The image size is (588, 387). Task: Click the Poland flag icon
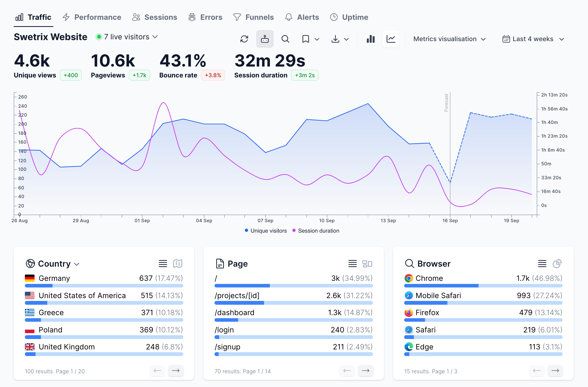[x=30, y=330]
